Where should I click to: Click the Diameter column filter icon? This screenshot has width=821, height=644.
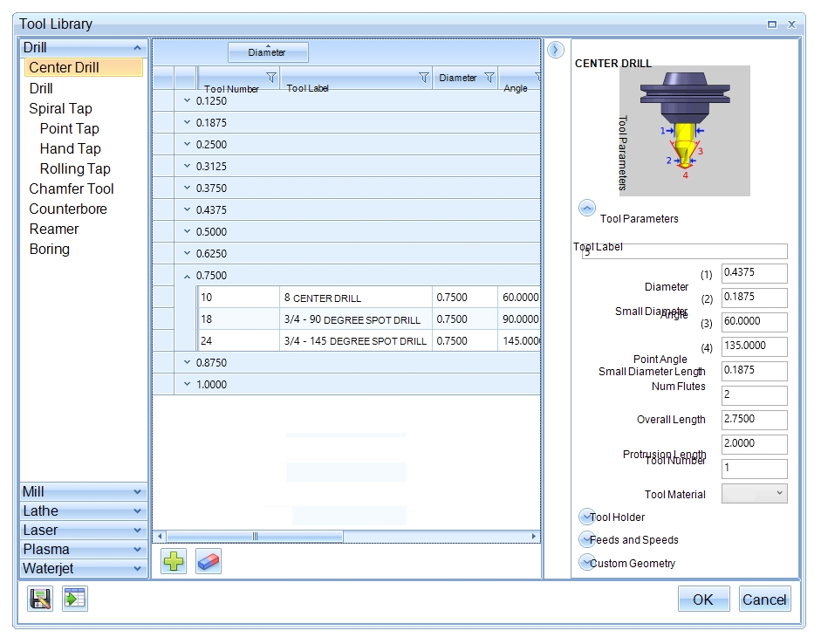point(489,78)
